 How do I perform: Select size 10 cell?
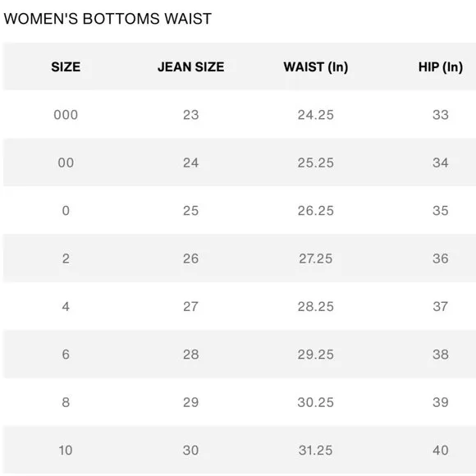pos(66,451)
